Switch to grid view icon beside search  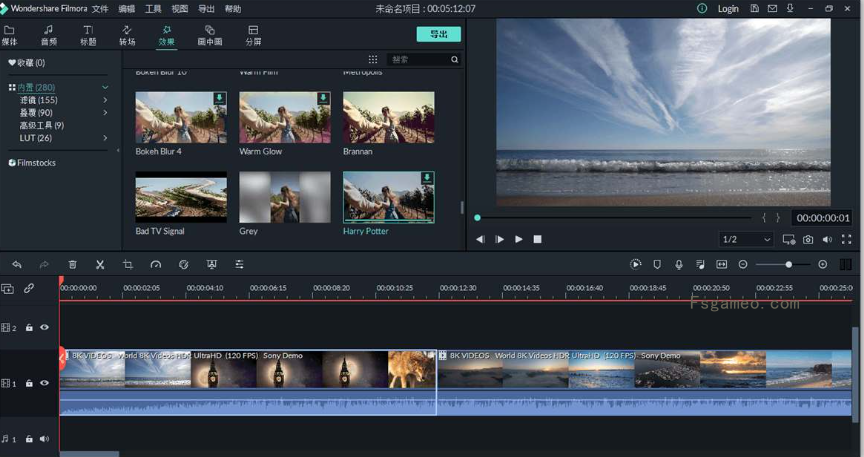tap(373, 60)
